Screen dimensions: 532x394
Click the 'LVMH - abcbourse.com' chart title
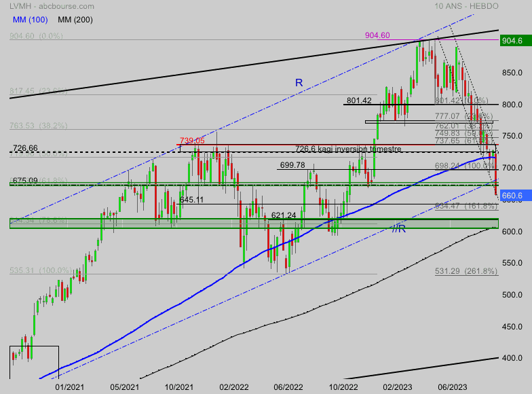pos(52,6)
